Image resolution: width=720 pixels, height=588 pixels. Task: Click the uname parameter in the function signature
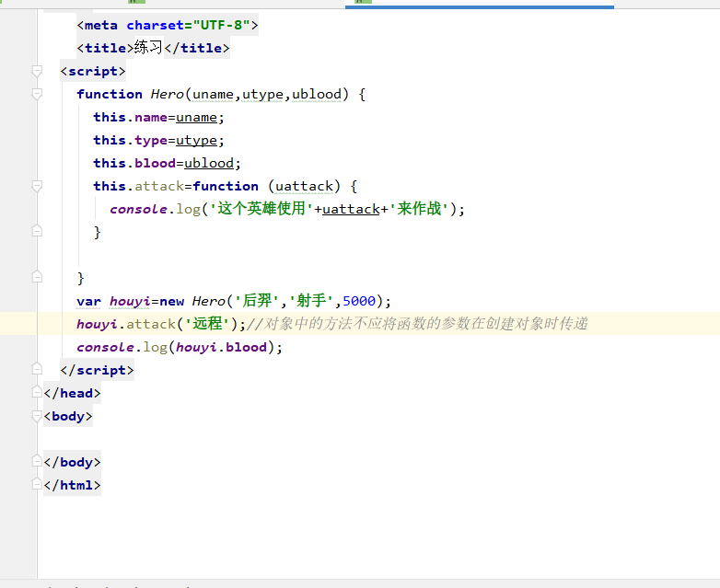point(213,95)
